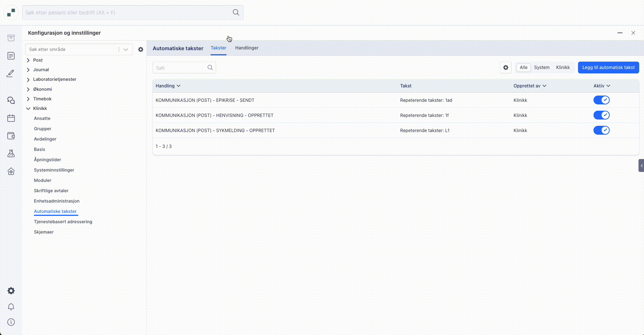Open Basis settings page
644x335 pixels.
(x=39, y=149)
